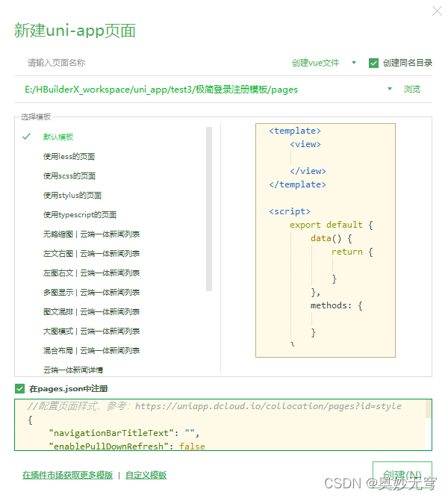Click "methods: {" in the preview

pyautogui.click(x=337, y=305)
